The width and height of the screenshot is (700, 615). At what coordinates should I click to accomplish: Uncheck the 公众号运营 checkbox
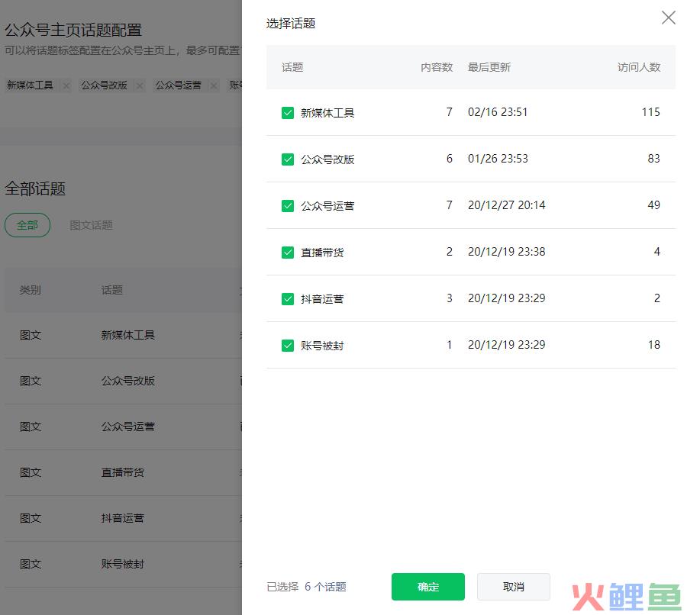click(x=288, y=206)
